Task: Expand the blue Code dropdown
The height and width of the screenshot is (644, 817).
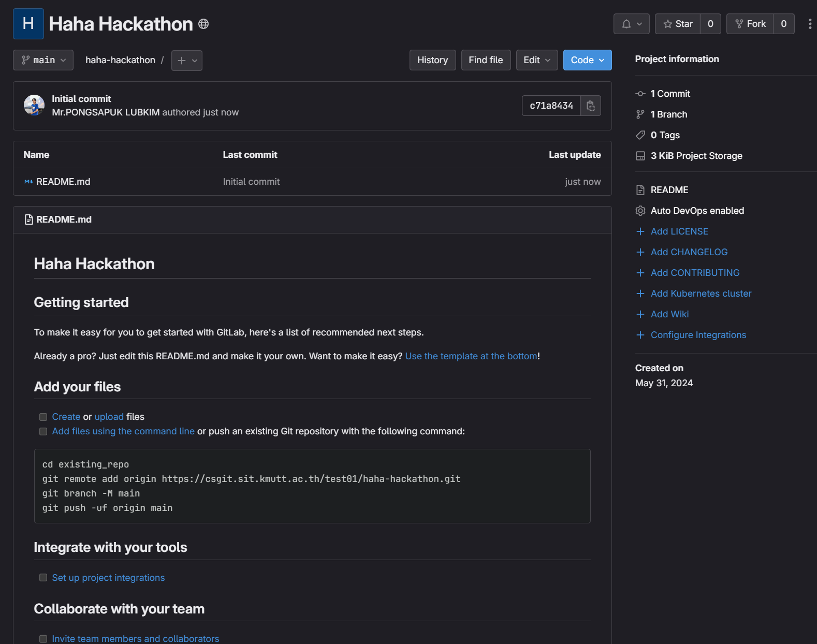Action: pos(588,60)
